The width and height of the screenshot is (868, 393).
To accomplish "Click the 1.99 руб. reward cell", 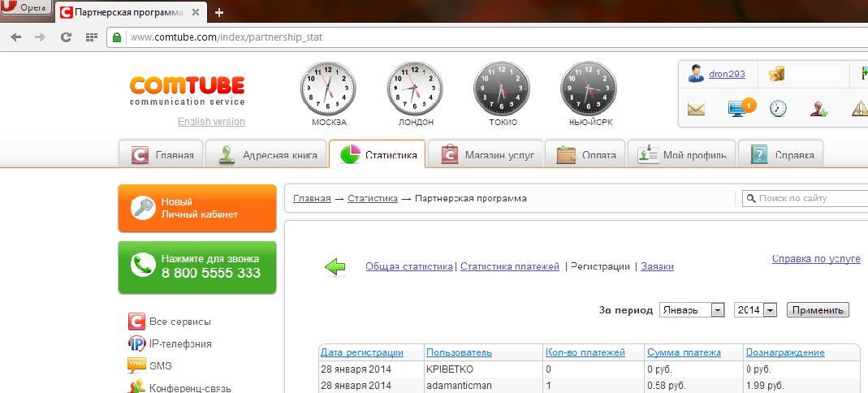I will (802, 385).
